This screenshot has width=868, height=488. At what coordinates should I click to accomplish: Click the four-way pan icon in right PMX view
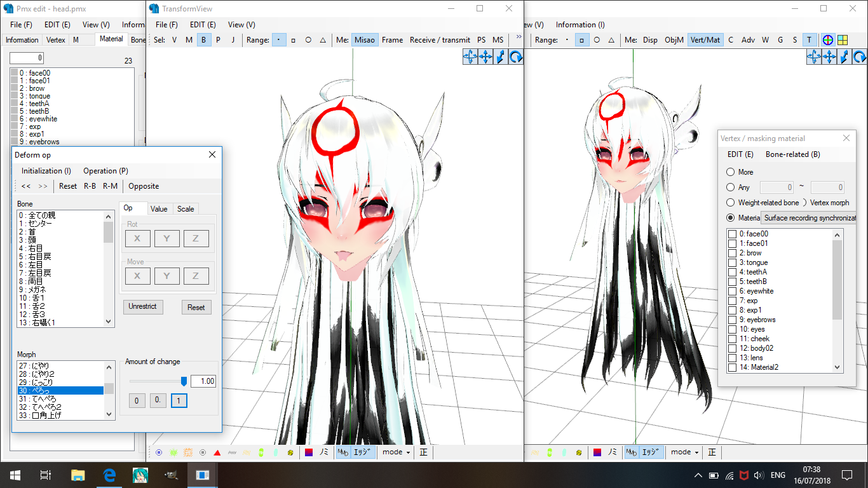829,57
